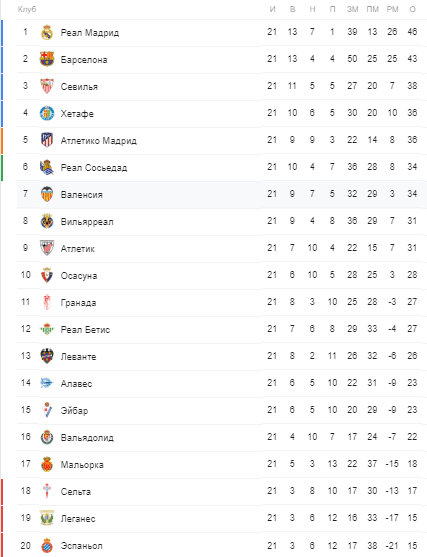The height and width of the screenshot is (557, 427).
Task: Click the Barcelona club crest
Action: [47, 59]
